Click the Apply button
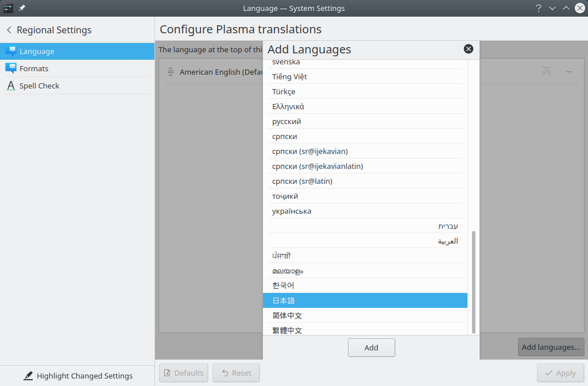The width and height of the screenshot is (588, 386). pyautogui.click(x=560, y=373)
